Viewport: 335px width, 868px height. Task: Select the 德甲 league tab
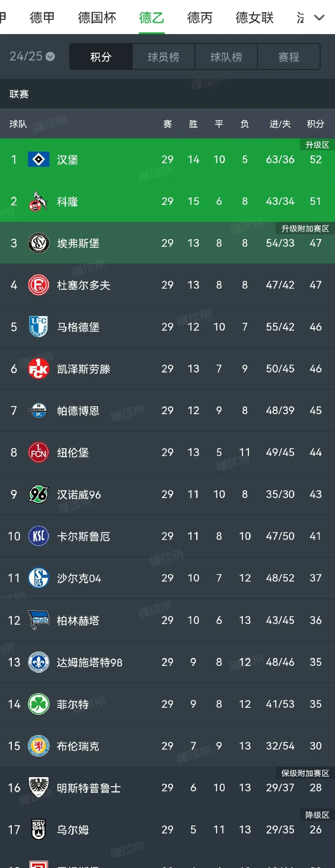pyautogui.click(x=42, y=18)
